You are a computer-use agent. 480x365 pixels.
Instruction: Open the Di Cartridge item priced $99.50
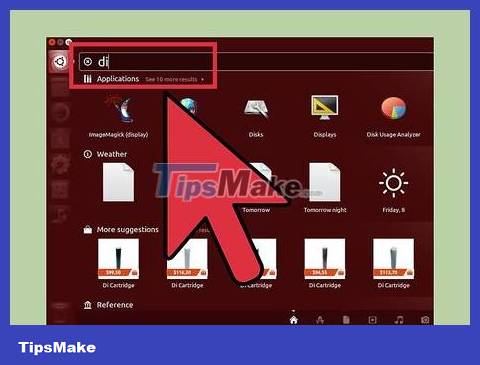point(118,263)
